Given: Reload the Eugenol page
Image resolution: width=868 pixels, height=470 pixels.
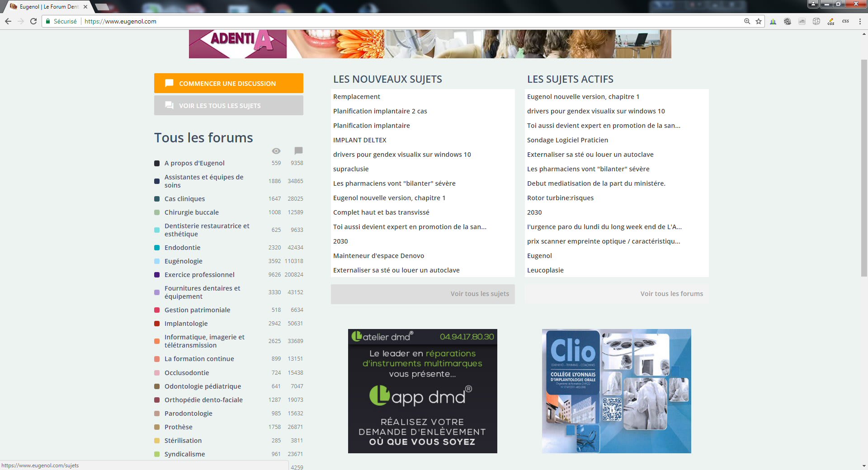Looking at the screenshot, I should (33, 21).
